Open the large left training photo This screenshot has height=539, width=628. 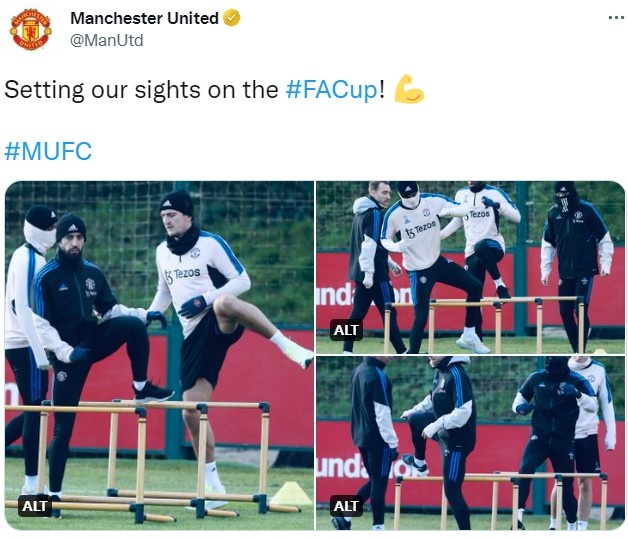coord(159,356)
